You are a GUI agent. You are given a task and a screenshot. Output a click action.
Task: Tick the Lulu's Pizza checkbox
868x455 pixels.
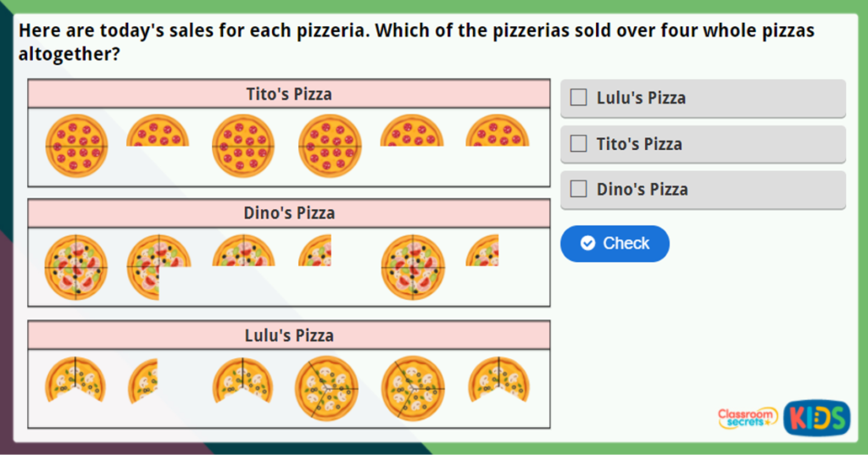click(579, 97)
